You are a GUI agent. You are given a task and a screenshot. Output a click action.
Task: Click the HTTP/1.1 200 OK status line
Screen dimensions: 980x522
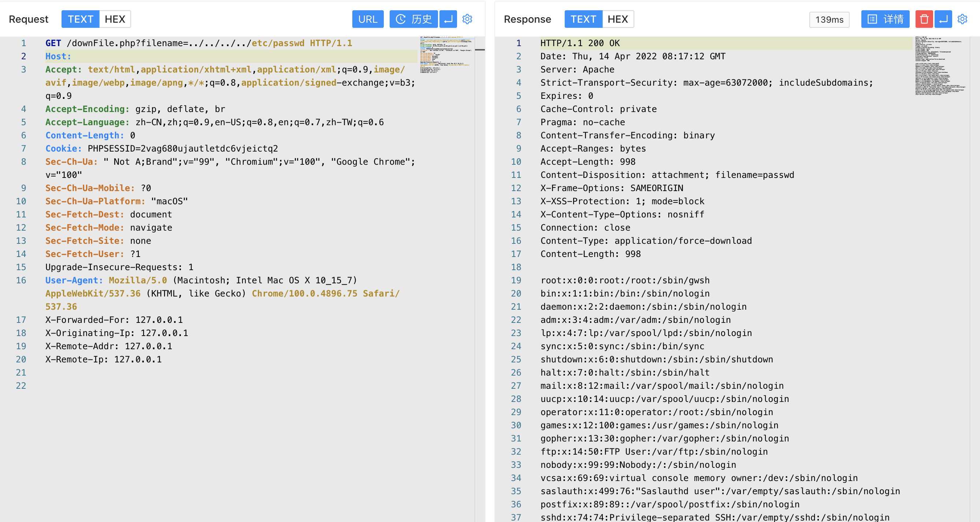[580, 43]
